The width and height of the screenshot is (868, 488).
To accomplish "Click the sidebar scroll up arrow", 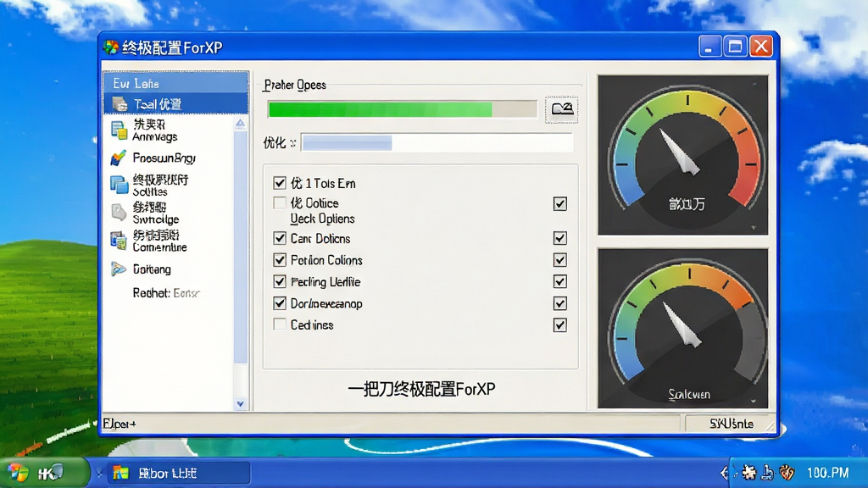I will pos(240,123).
